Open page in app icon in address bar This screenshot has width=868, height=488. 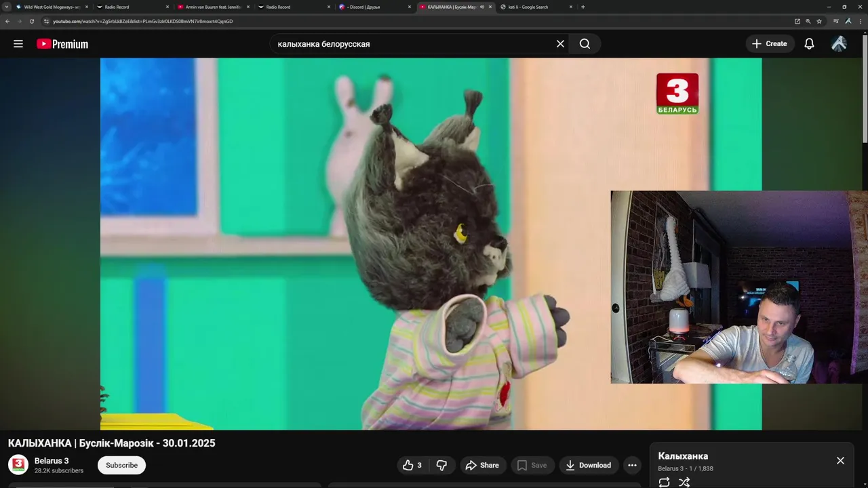pos(797,21)
